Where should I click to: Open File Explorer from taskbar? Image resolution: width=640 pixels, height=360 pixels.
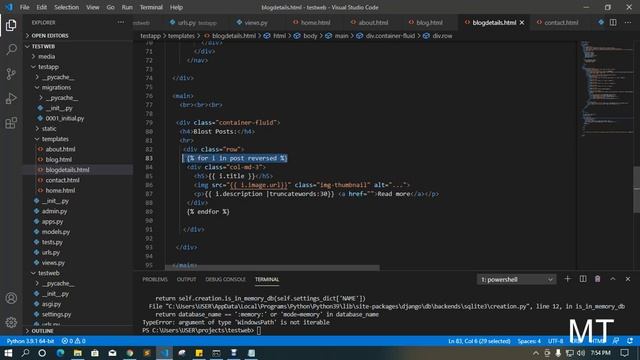tap(78, 353)
